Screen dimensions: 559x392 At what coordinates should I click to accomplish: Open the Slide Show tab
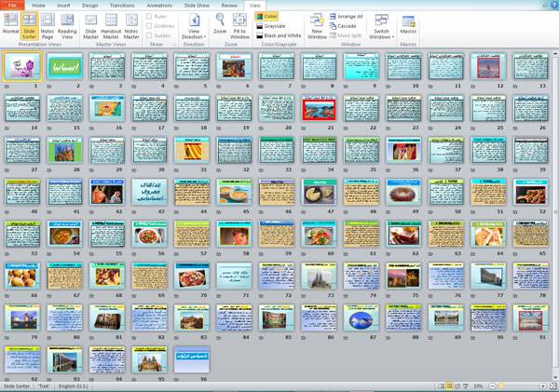(197, 6)
